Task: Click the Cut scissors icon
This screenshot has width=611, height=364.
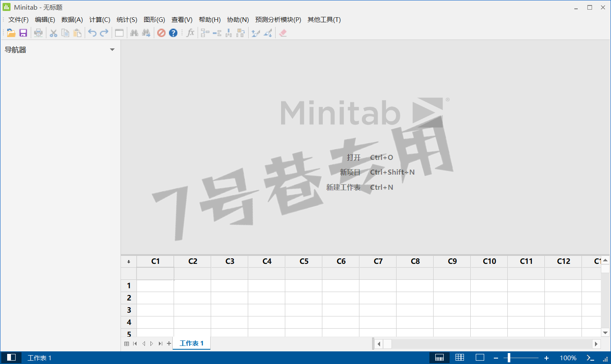Action: point(54,33)
